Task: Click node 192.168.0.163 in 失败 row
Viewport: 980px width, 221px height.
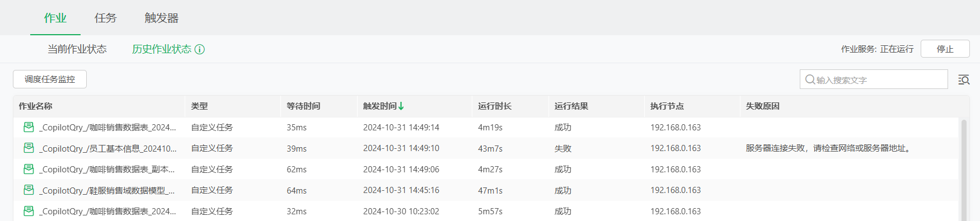Action: 676,148
